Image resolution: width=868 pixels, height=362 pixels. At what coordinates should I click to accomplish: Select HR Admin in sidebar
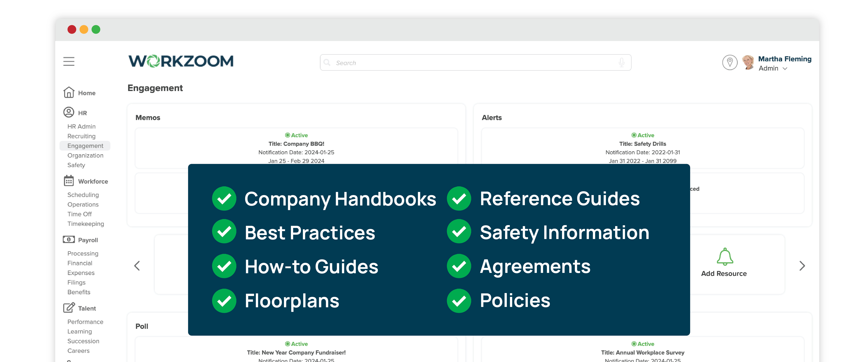coord(82,126)
